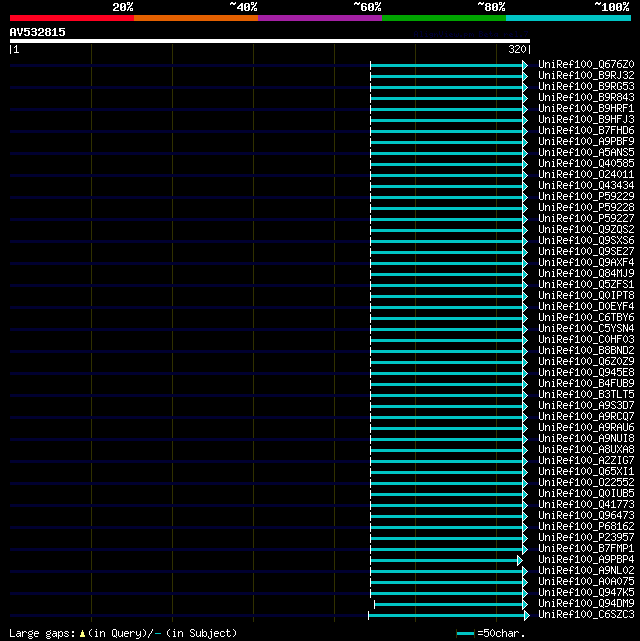
Task: Select label UniRef100_B7FMP1
Action: (x=586, y=549)
